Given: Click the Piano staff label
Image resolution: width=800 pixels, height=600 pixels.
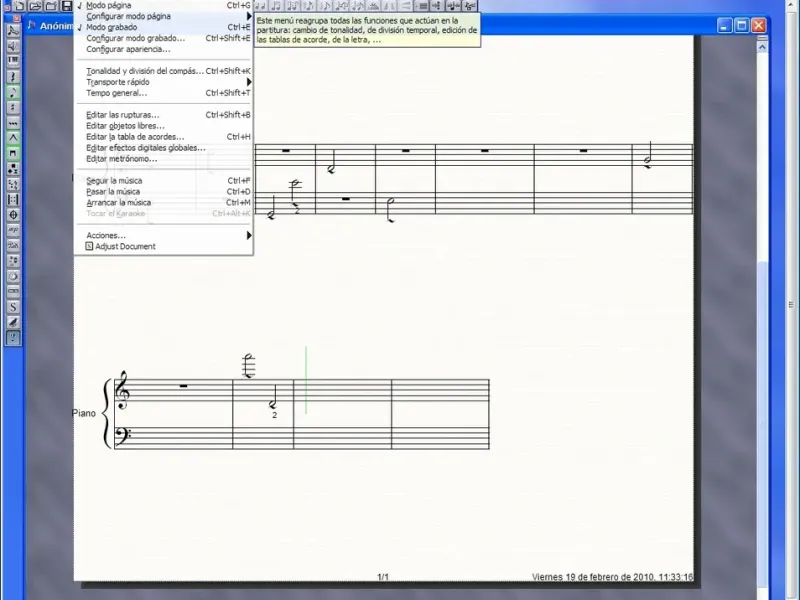Looking at the screenshot, I should pyautogui.click(x=84, y=413).
